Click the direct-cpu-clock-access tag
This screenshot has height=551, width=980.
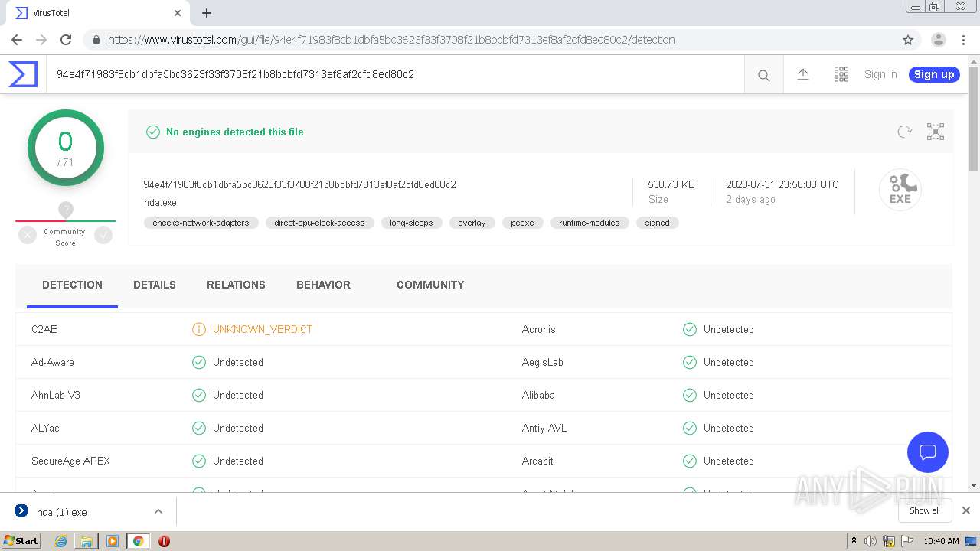tap(319, 223)
